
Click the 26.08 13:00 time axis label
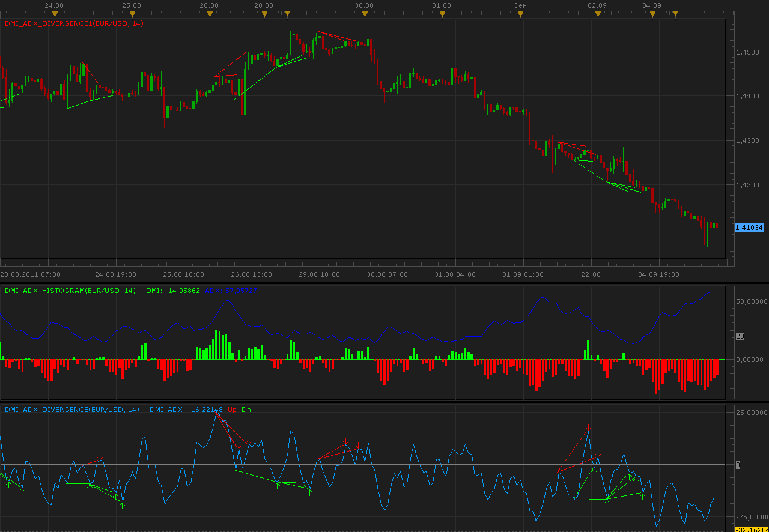(x=252, y=274)
